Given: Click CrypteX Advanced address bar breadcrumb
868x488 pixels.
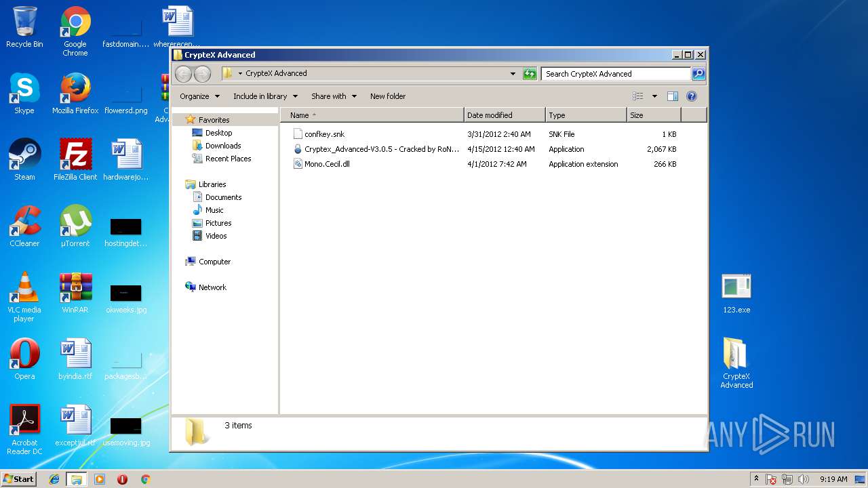Looking at the screenshot, I should pos(276,73).
